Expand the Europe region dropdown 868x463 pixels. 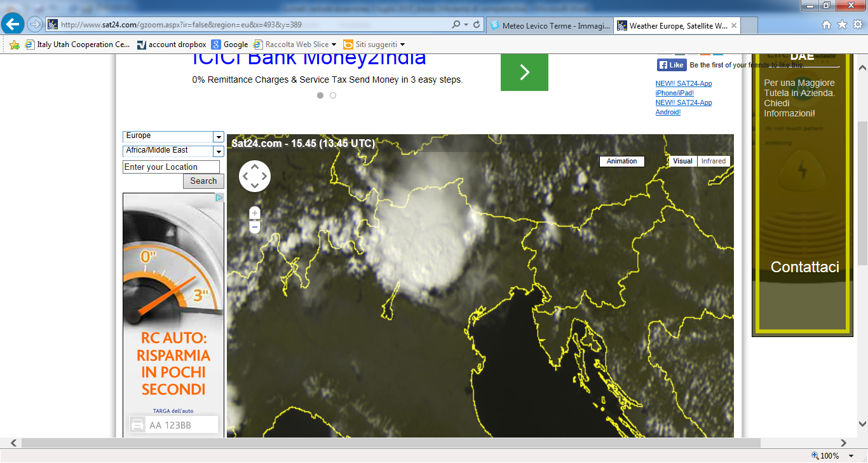click(218, 137)
